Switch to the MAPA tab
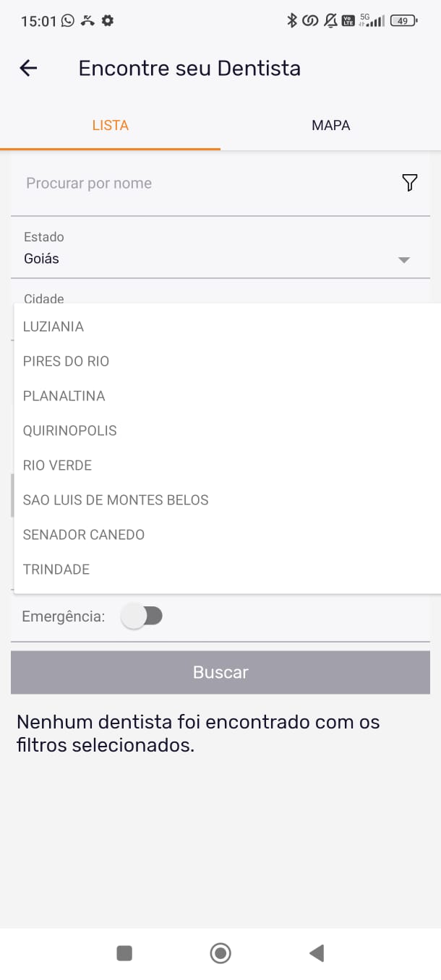 pos(330,125)
